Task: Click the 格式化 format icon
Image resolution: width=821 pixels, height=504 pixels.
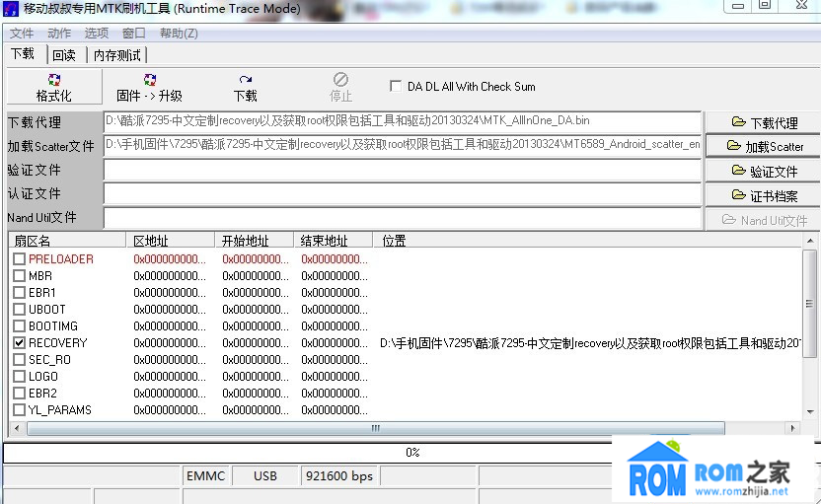Action: click(x=54, y=80)
